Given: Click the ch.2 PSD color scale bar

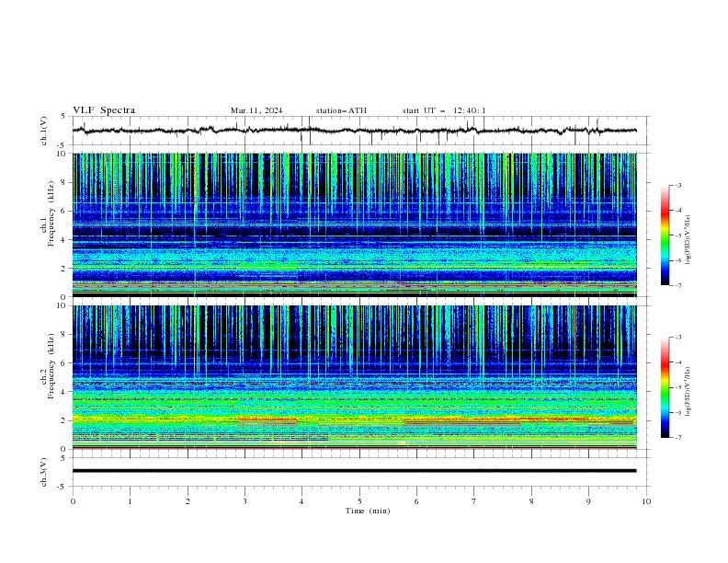Looking at the screenshot, I should [x=665, y=387].
